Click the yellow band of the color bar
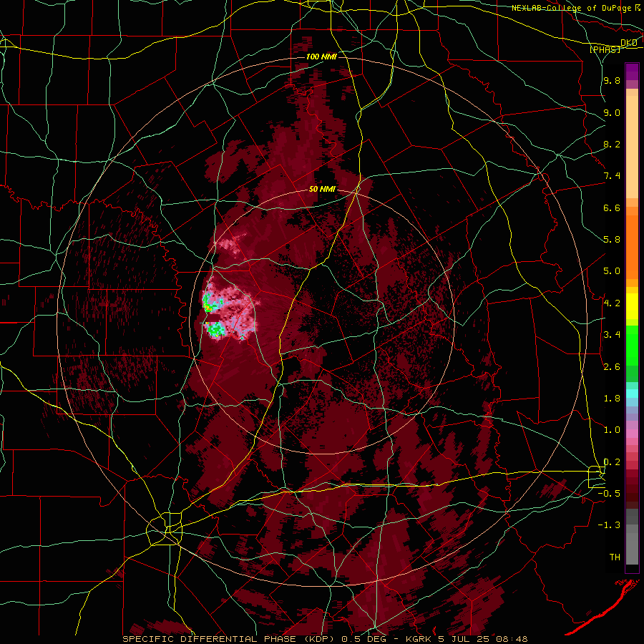 click(632, 306)
